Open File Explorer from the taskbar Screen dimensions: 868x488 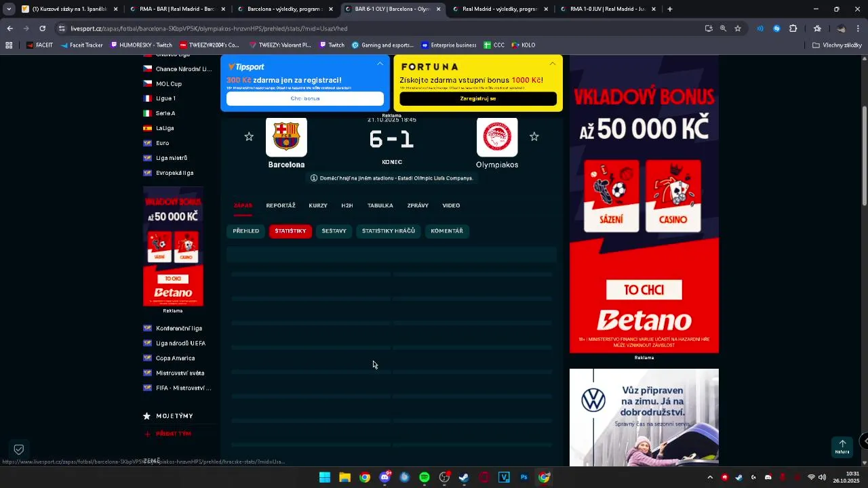[344, 477]
